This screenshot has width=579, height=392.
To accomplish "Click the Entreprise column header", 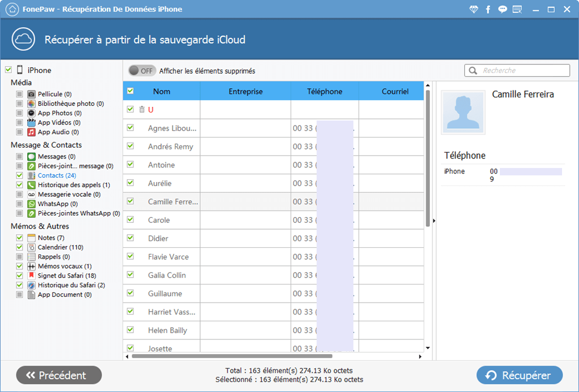I will [x=245, y=91].
